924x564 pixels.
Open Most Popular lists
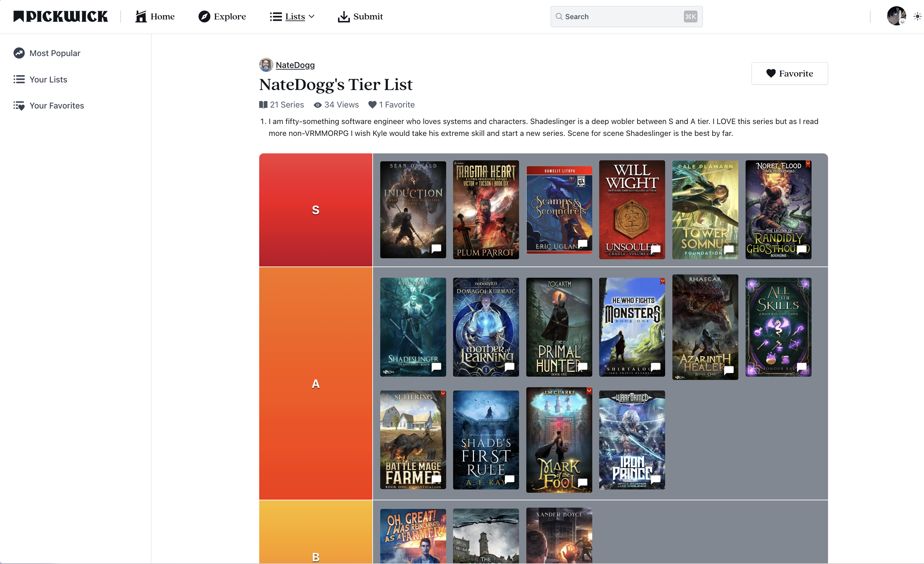point(47,53)
